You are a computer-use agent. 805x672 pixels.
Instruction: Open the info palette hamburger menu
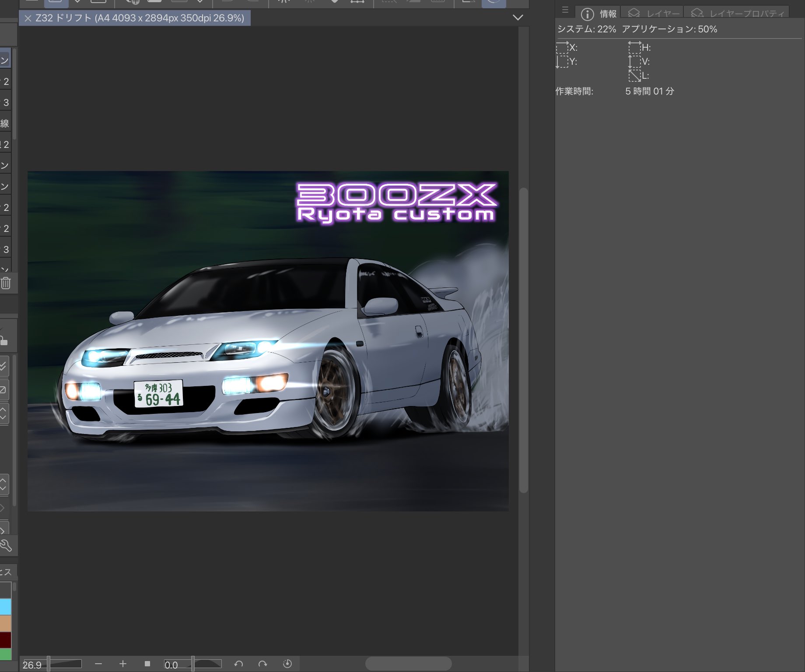(565, 10)
